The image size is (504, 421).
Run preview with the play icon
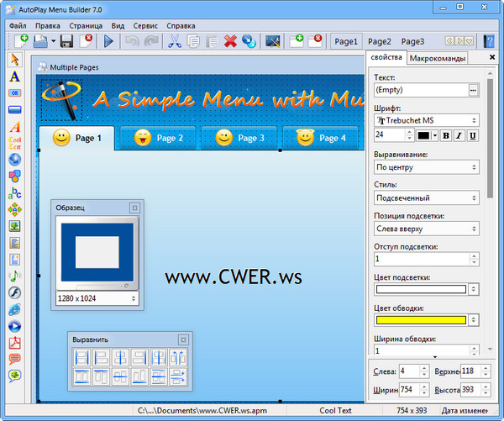click(108, 41)
